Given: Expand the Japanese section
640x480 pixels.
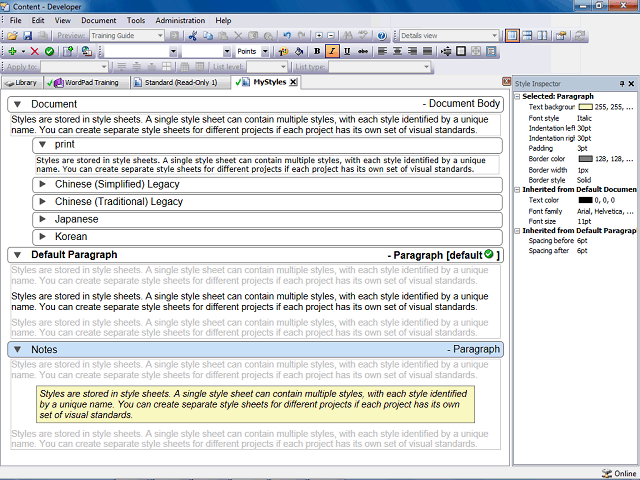Looking at the screenshot, I should coord(42,219).
